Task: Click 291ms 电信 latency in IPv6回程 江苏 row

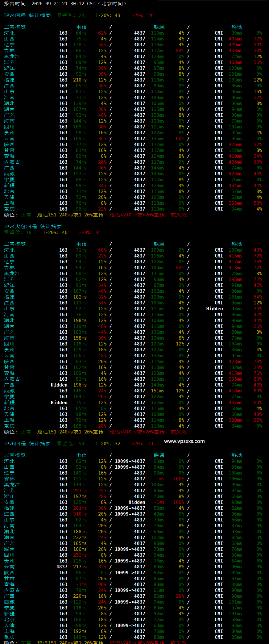Action: pos(80,491)
